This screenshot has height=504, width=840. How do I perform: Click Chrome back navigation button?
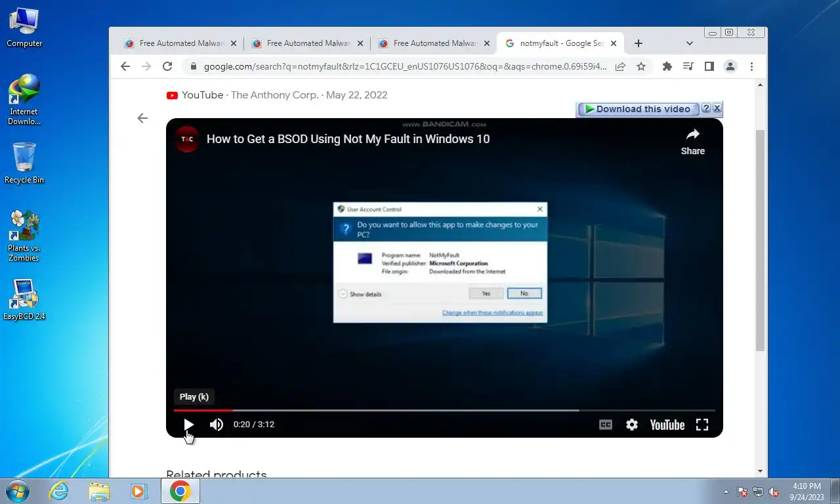125,66
